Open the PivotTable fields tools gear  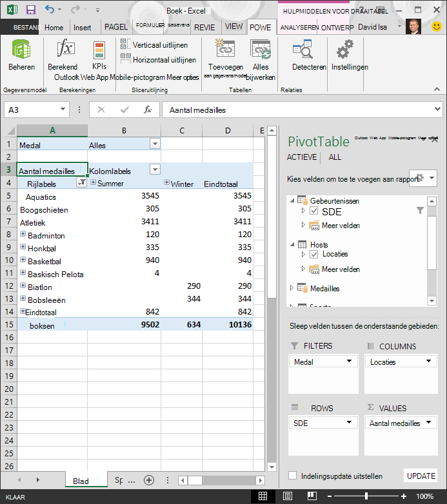tap(423, 178)
